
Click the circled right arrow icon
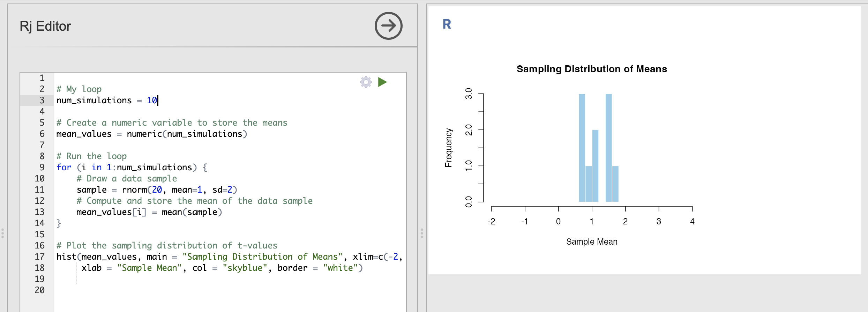[x=388, y=26]
